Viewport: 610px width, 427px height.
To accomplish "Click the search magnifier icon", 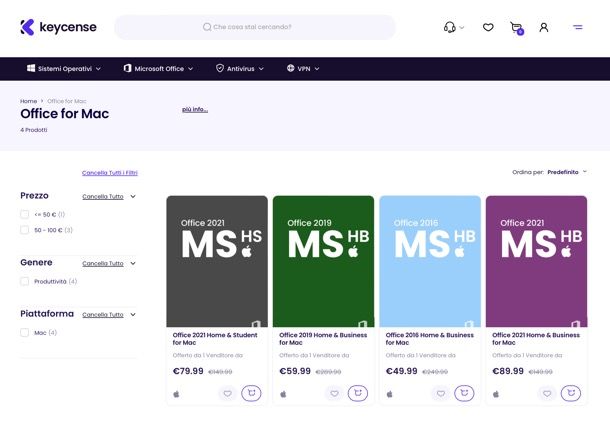I will click(x=207, y=27).
